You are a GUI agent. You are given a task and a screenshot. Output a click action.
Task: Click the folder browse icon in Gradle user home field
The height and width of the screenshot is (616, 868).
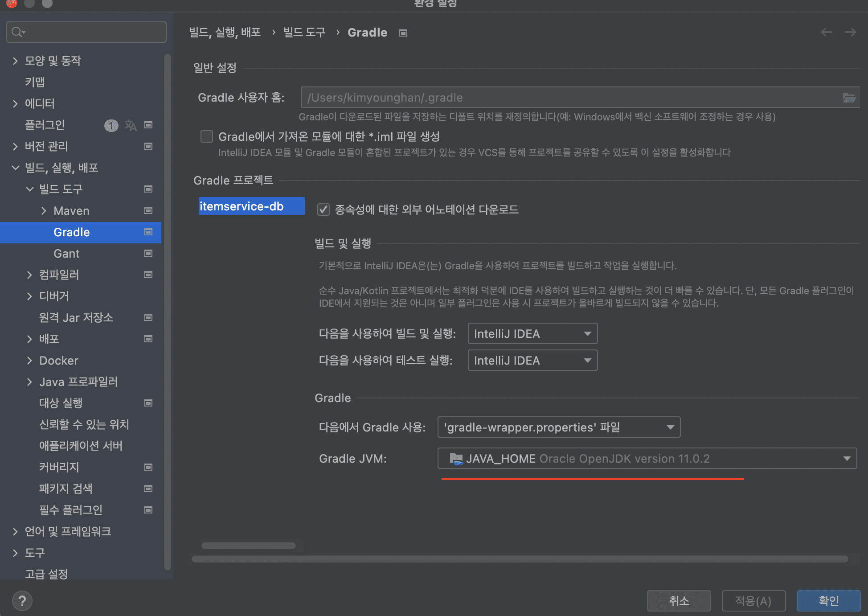coord(848,98)
